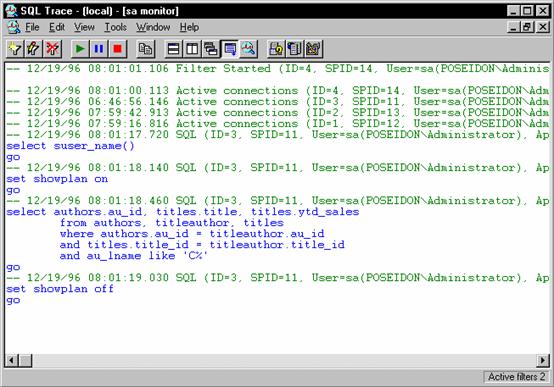Click the New Filter toolbar icon
Screen dimensions: 554x387
(x=15, y=49)
